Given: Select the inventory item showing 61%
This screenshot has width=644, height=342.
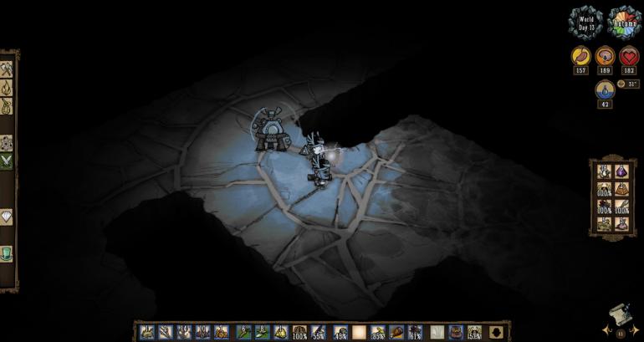Looking at the screenshot, I should point(415,332).
